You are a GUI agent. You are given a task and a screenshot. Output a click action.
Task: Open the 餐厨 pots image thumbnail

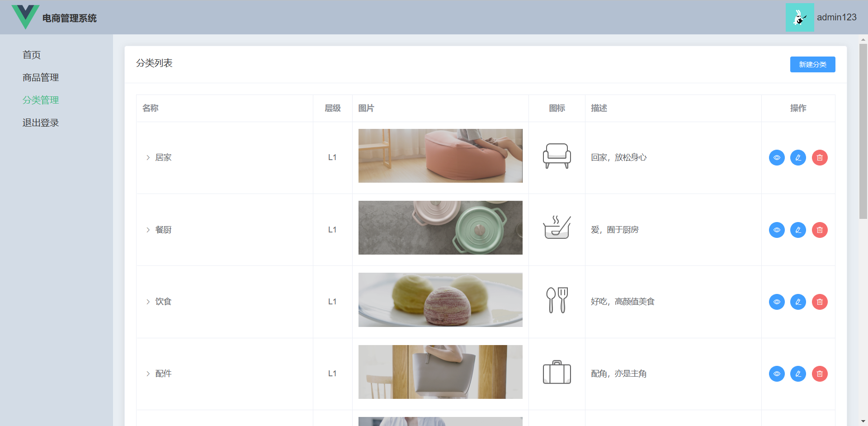coord(440,227)
